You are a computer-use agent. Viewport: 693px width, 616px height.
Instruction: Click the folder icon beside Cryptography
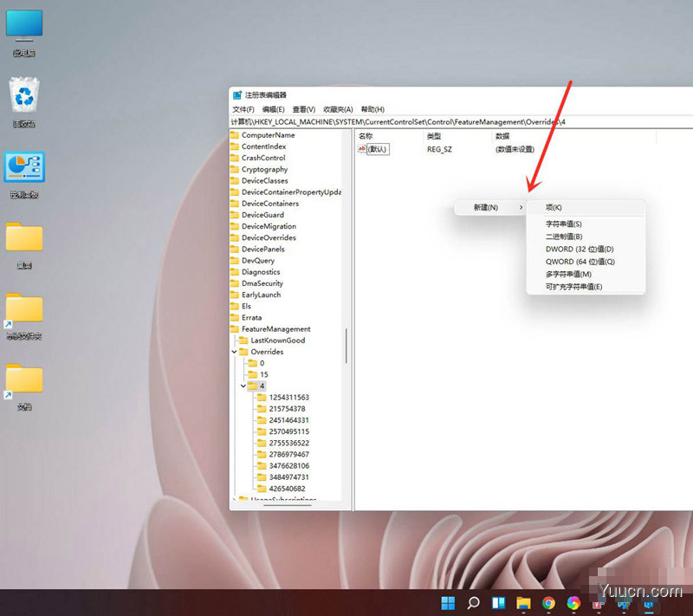pos(235,169)
